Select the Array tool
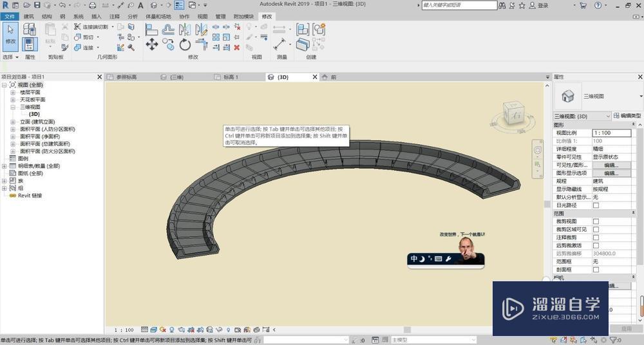Viewport: 644px width, 345px height. [x=216, y=37]
